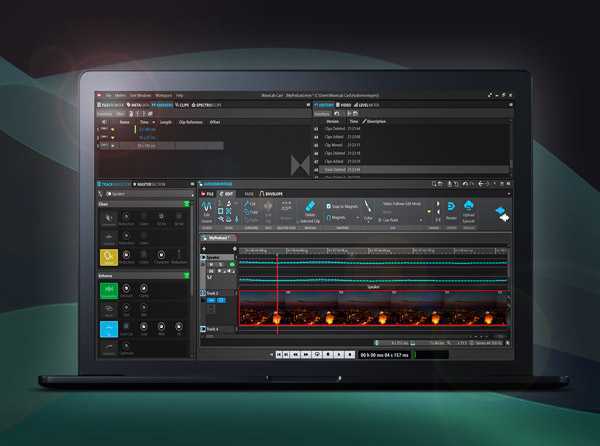Select the Track 4 header
Screen dimensions: 600x446
click(218, 329)
